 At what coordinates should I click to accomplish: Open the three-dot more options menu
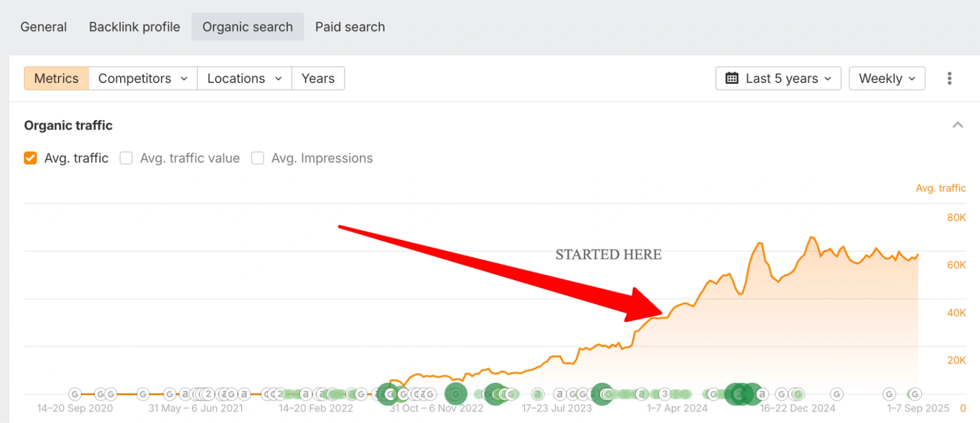[x=949, y=79]
